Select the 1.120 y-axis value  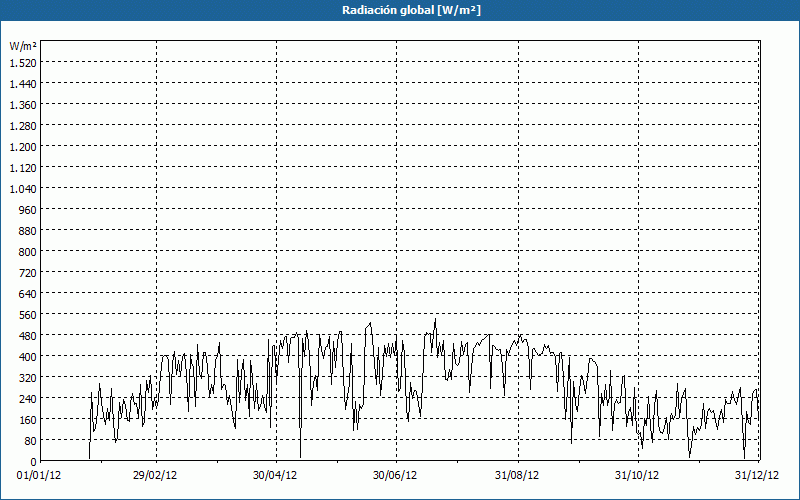click(23, 167)
